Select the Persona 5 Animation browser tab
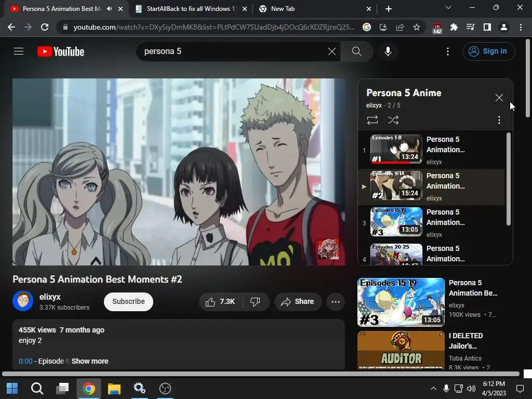Screen dimensions: 532x399 point(61,9)
